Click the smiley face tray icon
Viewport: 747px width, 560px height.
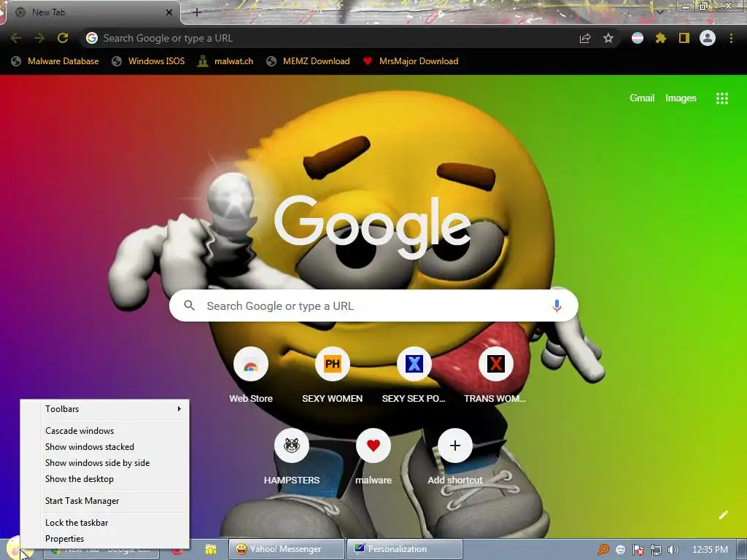620,550
